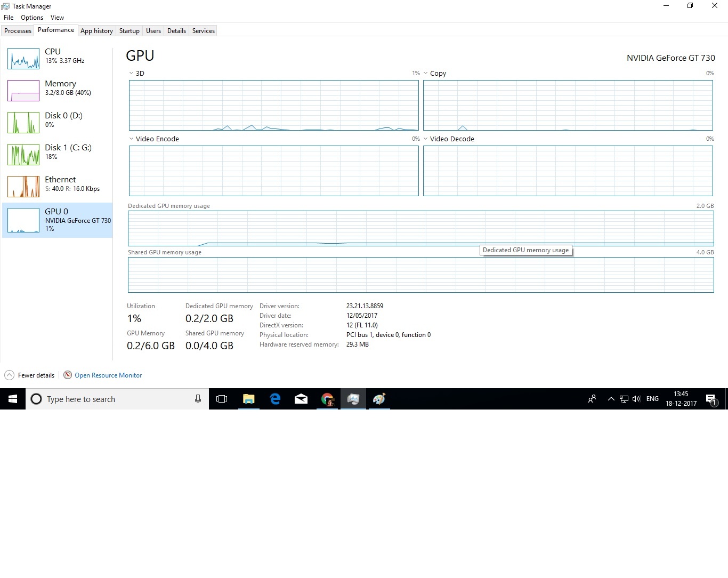Image resolution: width=728 pixels, height=578 pixels.
Task: Click the PCI bus 1 physical location value
Action: coord(389,335)
